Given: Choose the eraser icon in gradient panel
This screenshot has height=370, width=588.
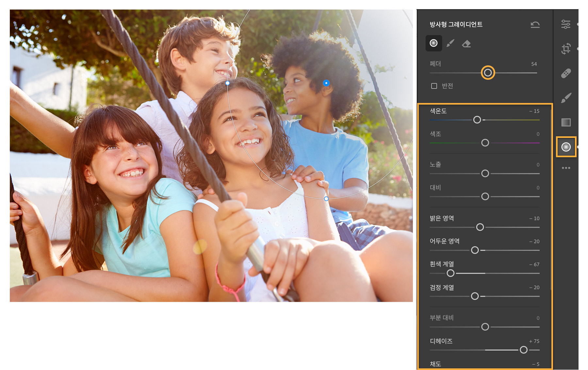Looking at the screenshot, I should 466,43.
